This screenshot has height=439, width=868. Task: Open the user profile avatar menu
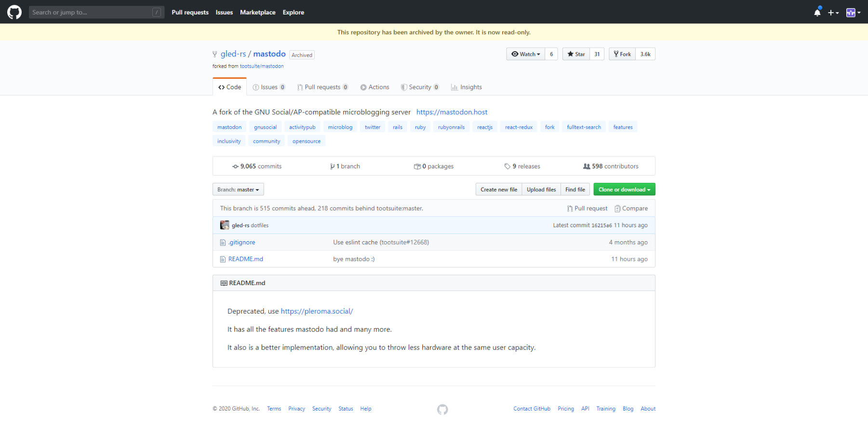point(853,13)
